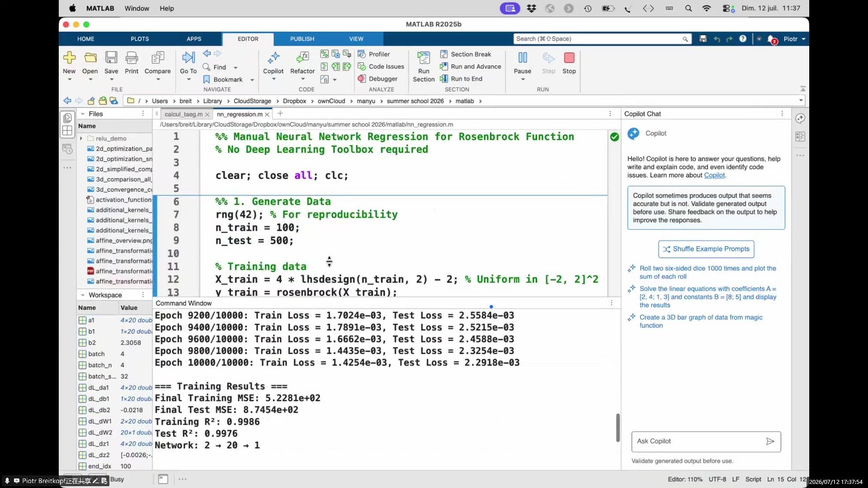Add a new editor tab with plus

(280, 114)
